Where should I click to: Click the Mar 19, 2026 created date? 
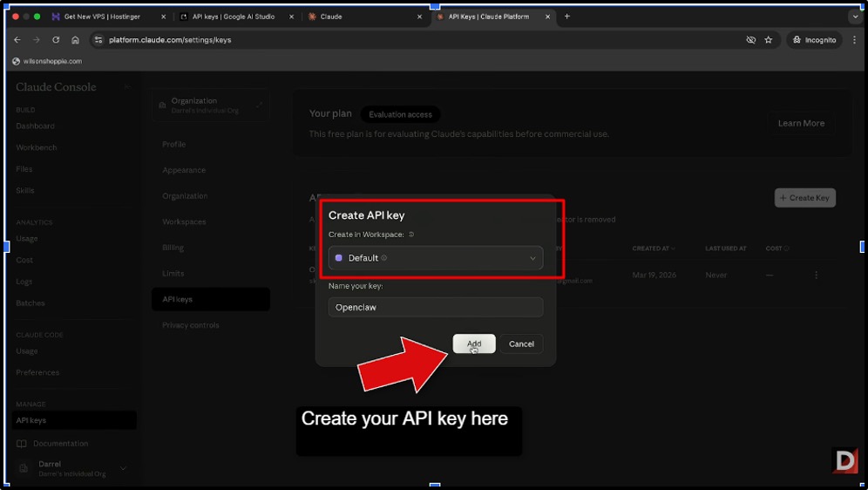(654, 276)
